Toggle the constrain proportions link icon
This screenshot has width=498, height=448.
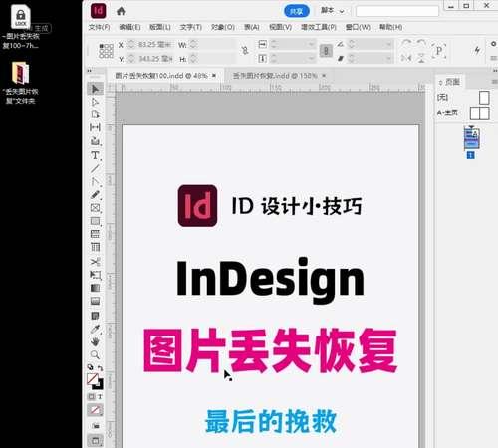click(245, 51)
